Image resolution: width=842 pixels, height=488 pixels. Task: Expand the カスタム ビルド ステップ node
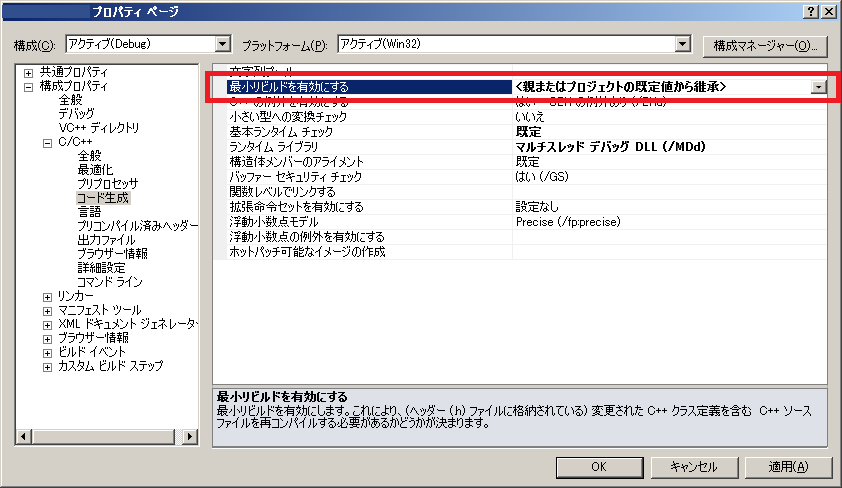point(47,367)
